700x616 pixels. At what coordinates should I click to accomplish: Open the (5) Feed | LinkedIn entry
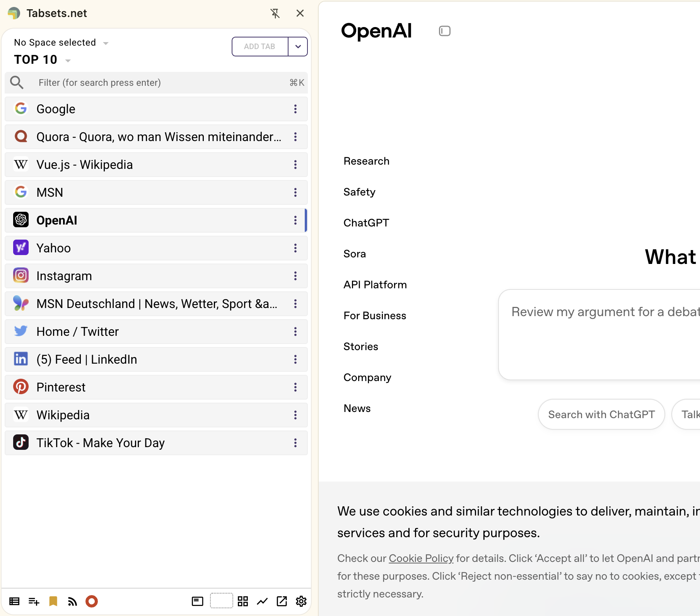[x=156, y=359]
